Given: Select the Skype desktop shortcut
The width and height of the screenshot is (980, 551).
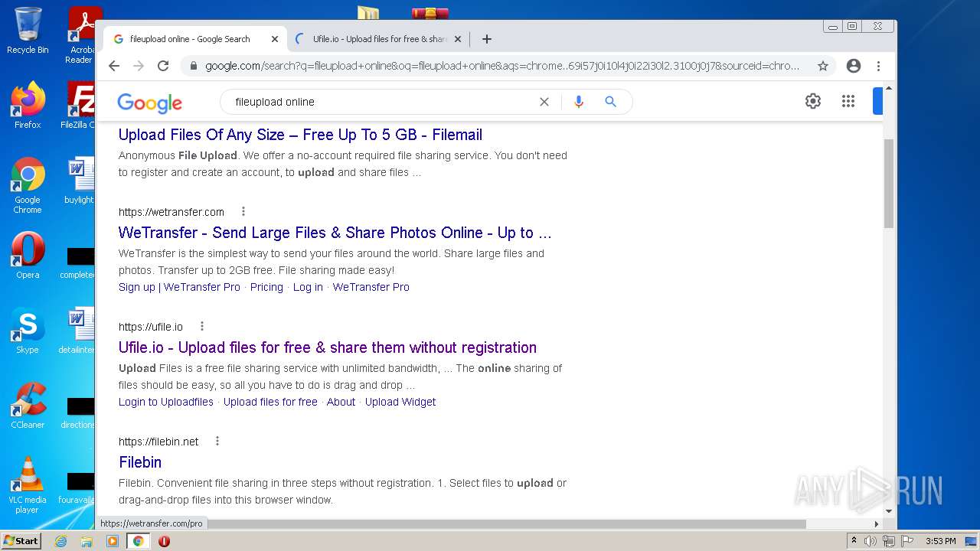Looking at the screenshot, I should (28, 331).
